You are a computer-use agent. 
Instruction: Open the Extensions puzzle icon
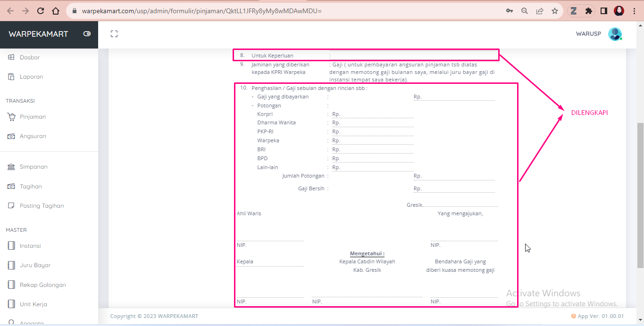[588, 11]
